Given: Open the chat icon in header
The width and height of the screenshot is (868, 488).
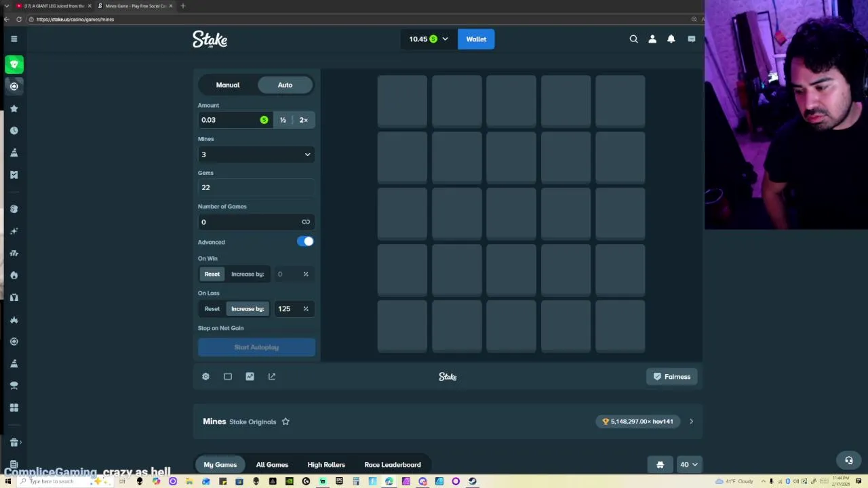Looking at the screenshot, I should coord(691,39).
